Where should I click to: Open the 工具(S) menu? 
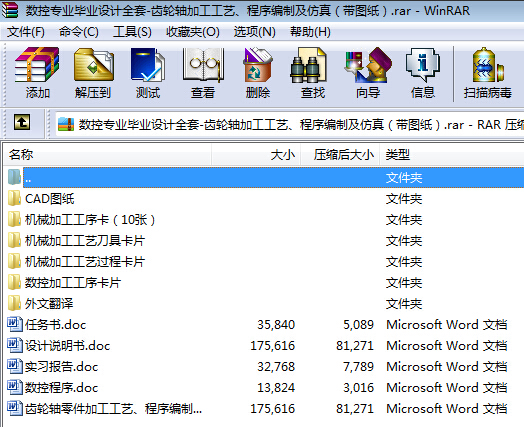point(132,32)
